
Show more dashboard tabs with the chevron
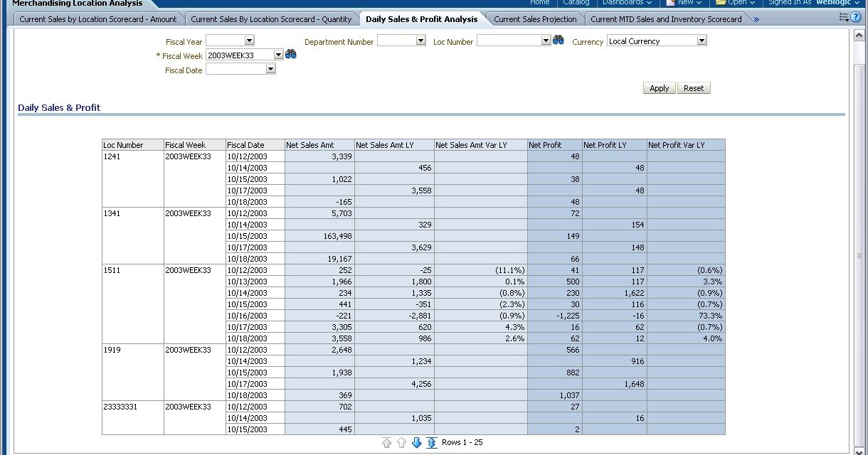click(x=756, y=19)
